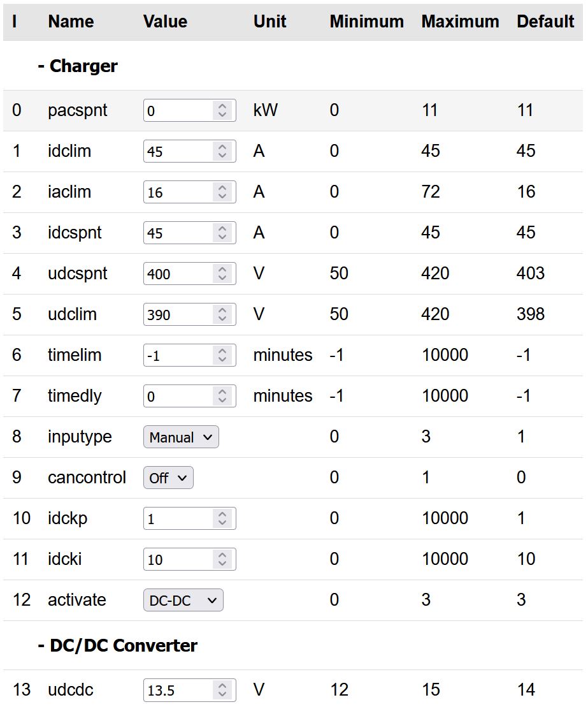Open the activate DC-DC dropdown
This screenshot has height=709, width=588.
pos(183,600)
